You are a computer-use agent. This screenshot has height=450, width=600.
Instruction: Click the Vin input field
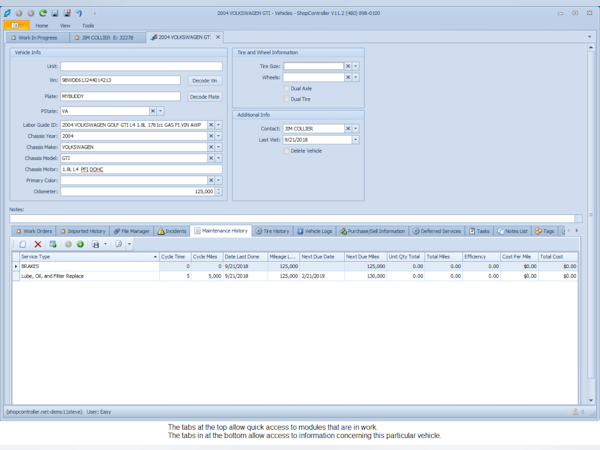point(120,80)
